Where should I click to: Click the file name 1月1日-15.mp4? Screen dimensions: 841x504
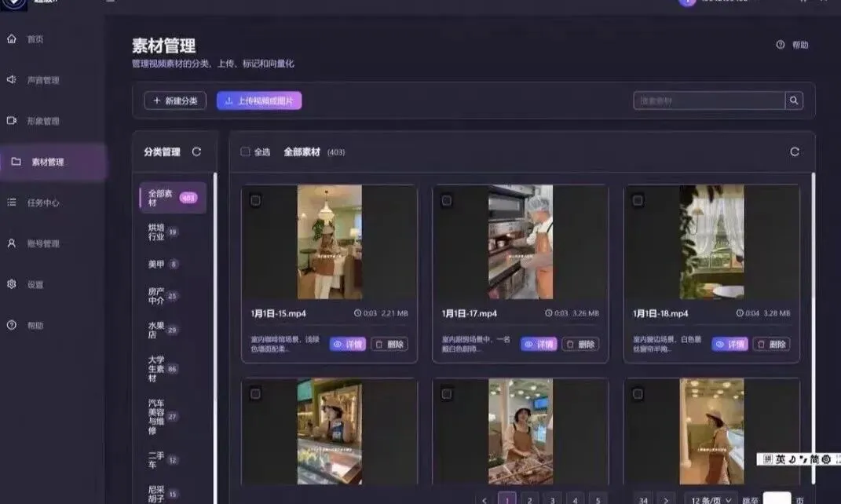point(278,313)
